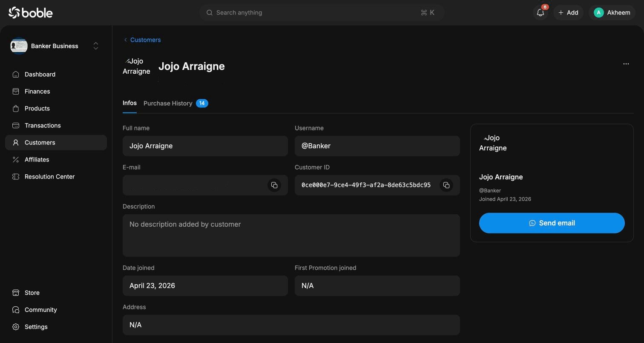Open the notifications bell
Image resolution: width=644 pixels, height=343 pixels.
point(540,13)
